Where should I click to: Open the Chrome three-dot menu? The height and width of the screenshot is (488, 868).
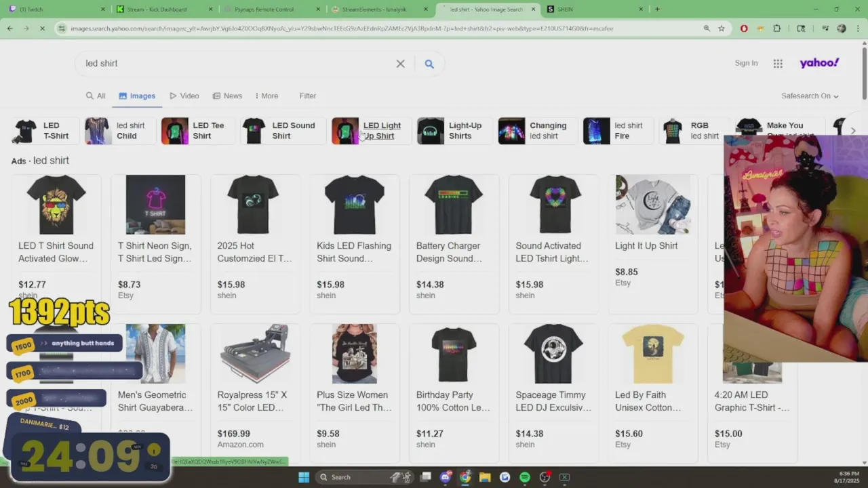tap(858, 28)
